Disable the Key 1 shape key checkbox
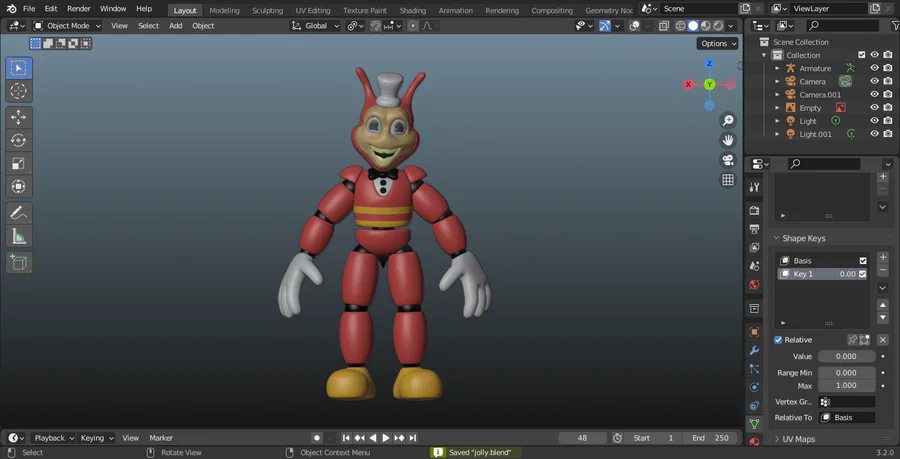The height and width of the screenshot is (459, 900). 862,274
